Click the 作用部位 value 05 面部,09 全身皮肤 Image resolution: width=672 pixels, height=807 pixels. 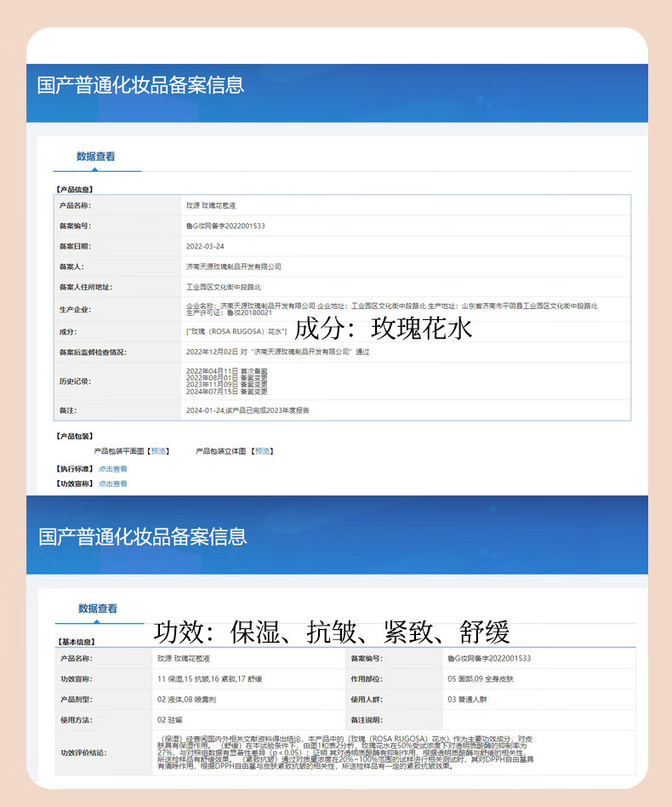coord(480,679)
